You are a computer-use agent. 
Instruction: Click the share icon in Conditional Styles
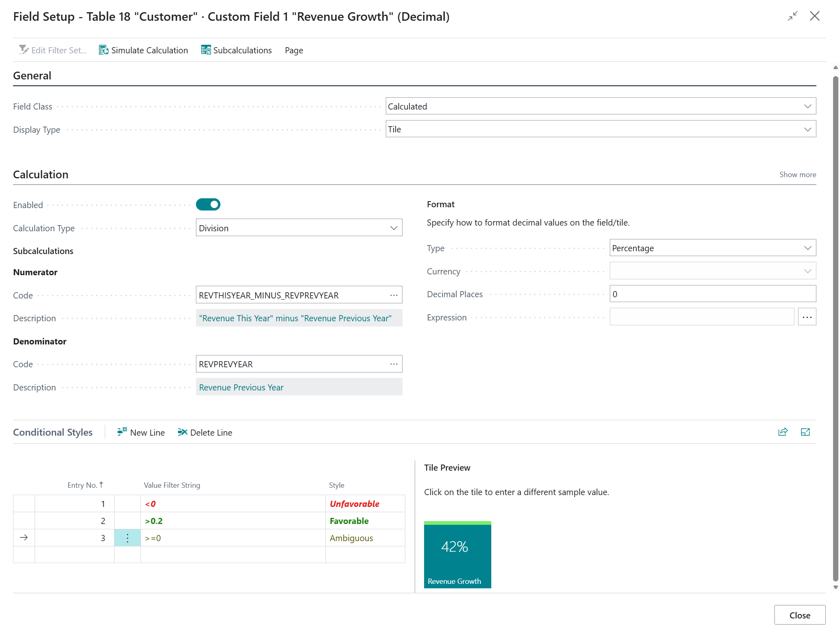(x=783, y=432)
